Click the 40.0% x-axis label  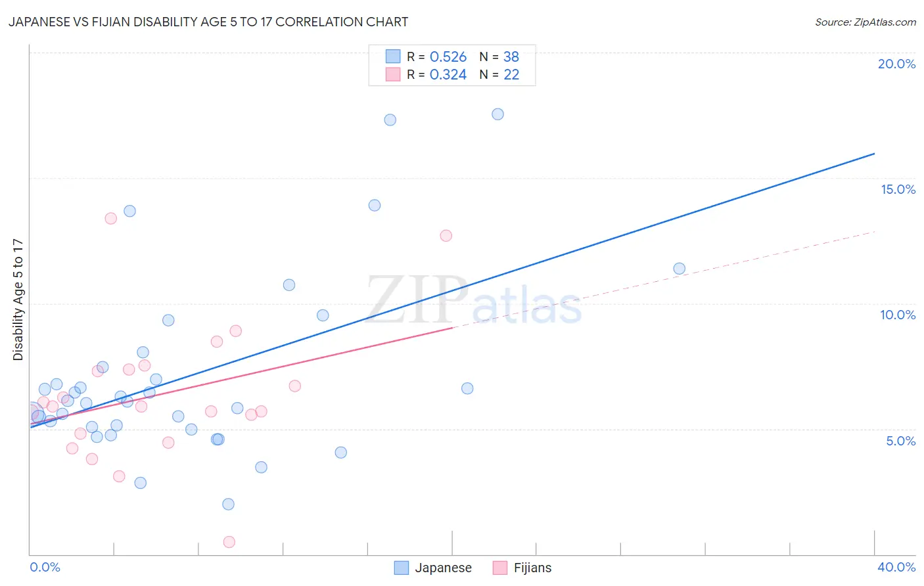[896, 567]
